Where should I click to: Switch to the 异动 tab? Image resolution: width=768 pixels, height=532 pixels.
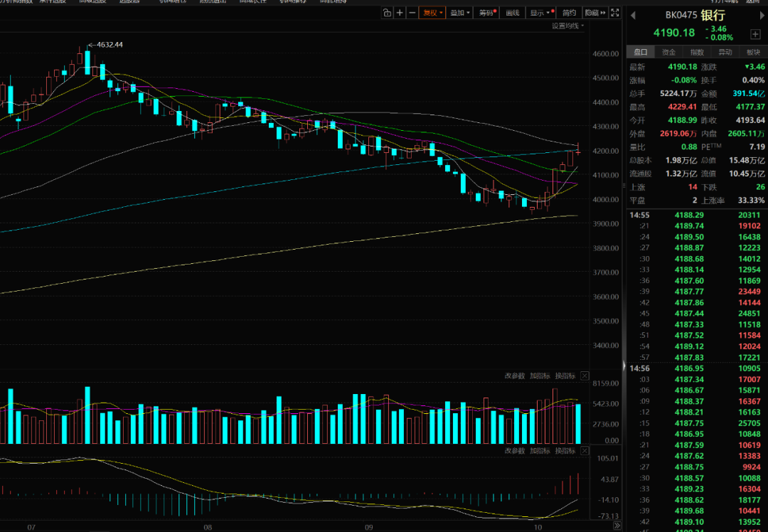725,52
